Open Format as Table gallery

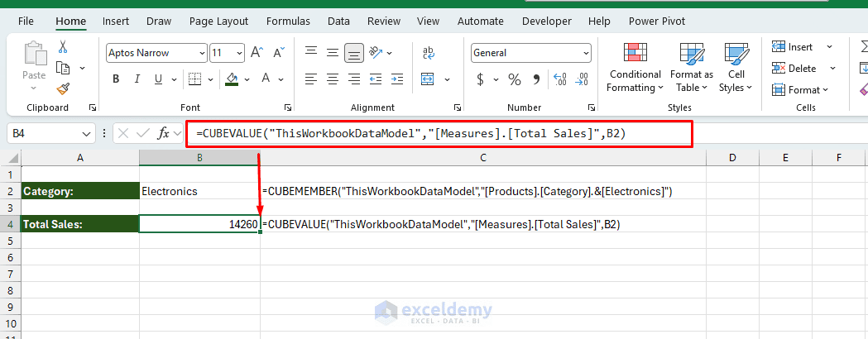coord(692,67)
